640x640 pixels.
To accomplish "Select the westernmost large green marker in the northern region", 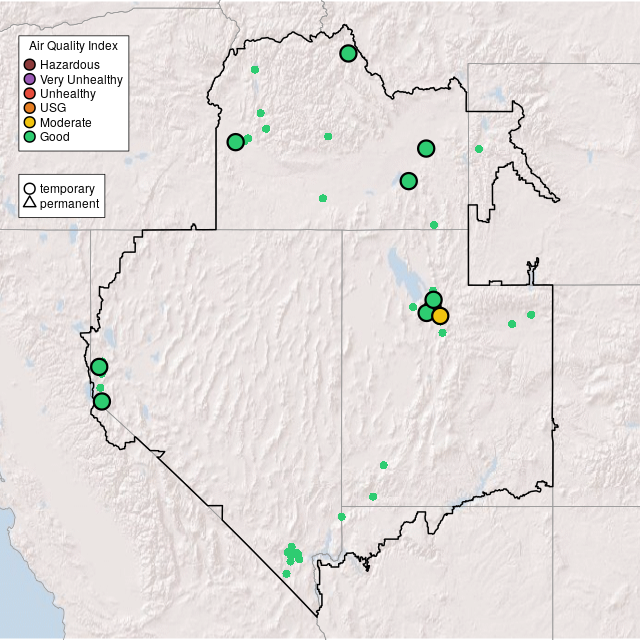I will [x=235, y=142].
